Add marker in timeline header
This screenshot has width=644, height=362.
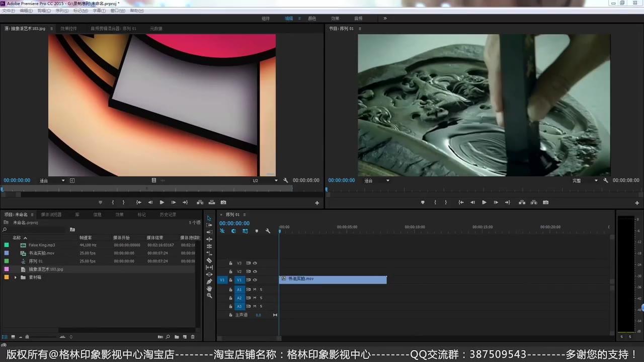pyautogui.click(x=257, y=231)
